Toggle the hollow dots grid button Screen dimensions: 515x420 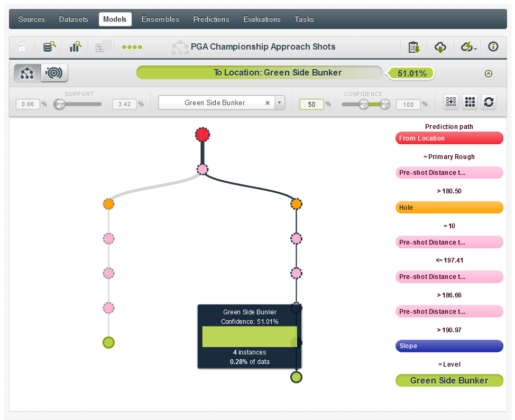[451, 102]
